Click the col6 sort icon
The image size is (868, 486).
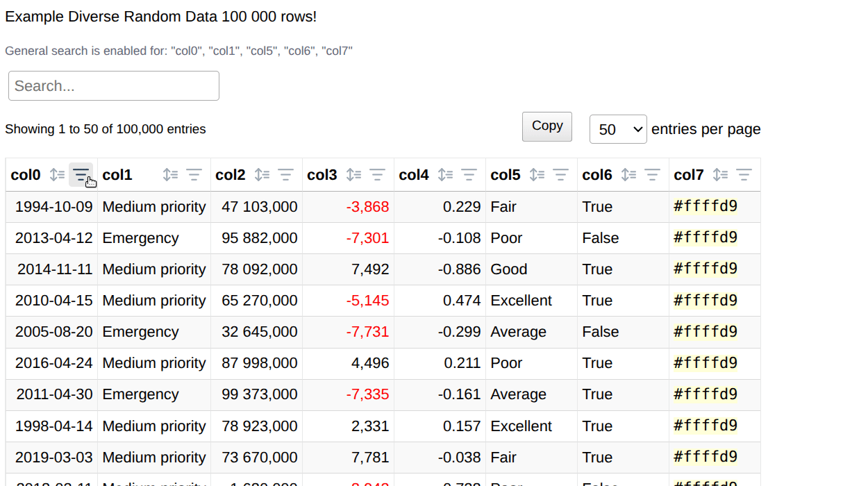(x=628, y=175)
